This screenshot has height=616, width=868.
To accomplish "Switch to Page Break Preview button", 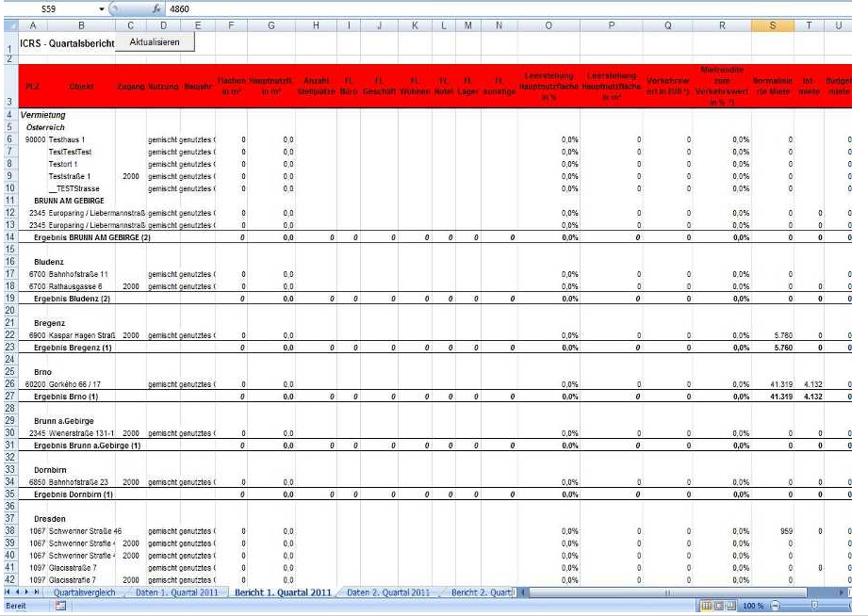I will (730, 606).
